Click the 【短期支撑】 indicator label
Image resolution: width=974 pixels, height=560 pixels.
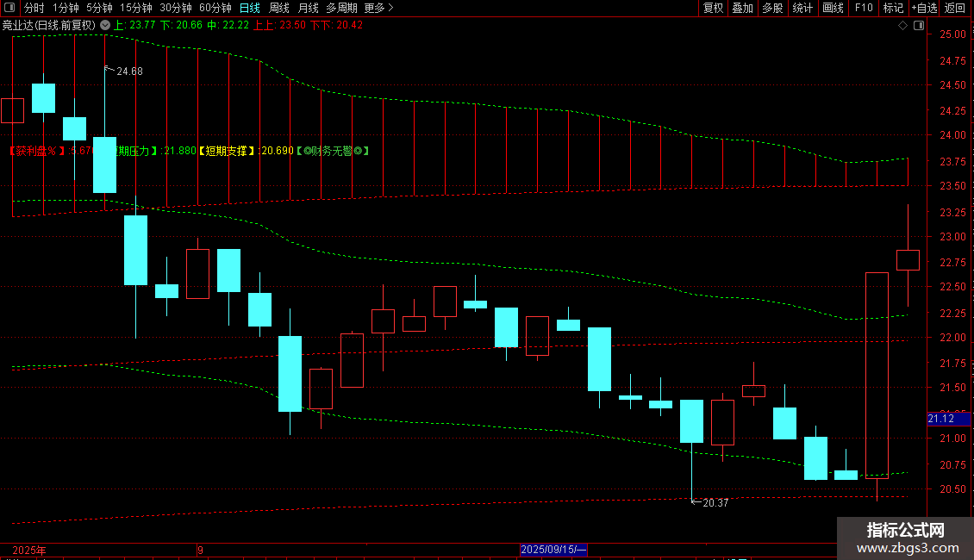point(227,151)
